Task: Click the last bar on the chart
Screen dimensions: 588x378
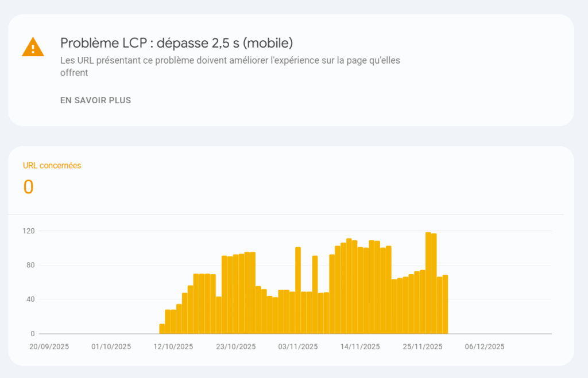Action: (444, 304)
